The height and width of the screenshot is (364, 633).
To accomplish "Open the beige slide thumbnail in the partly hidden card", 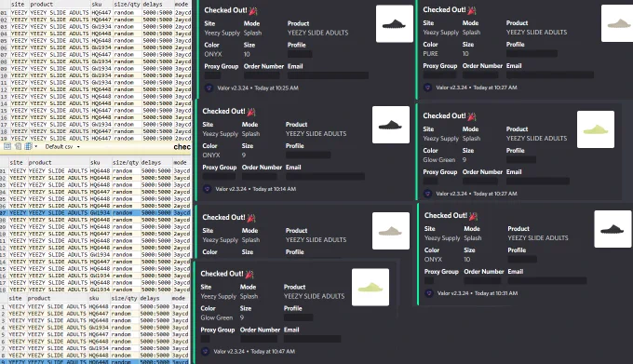I will pyautogui.click(x=391, y=231).
